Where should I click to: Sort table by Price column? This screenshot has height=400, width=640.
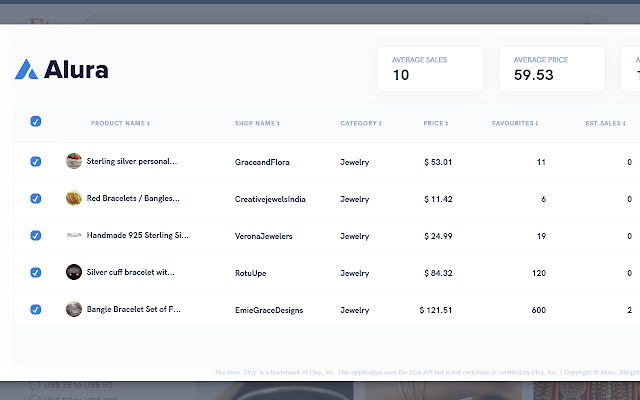436,123
